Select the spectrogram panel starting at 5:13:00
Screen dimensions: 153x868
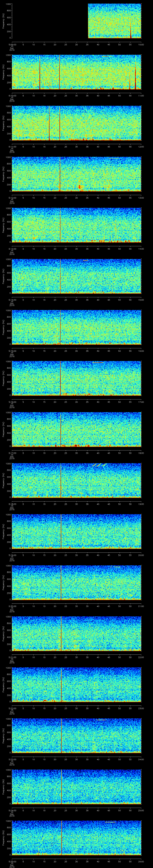tap(77, 225)
